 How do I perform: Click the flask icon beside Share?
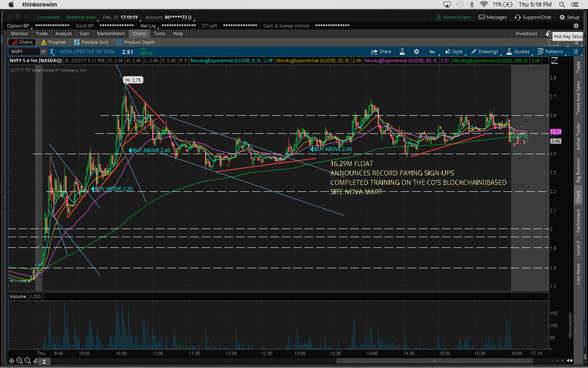point(402,52)
